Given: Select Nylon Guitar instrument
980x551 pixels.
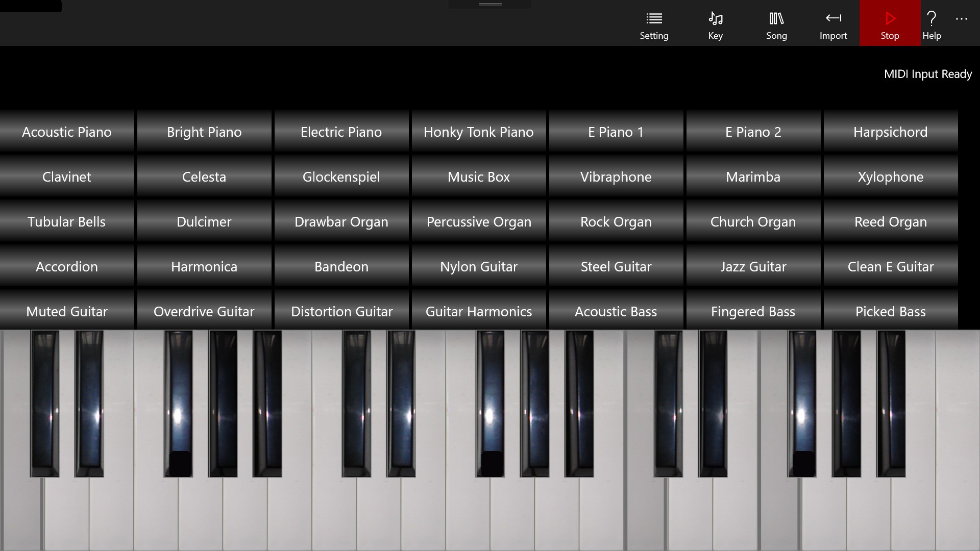Looking at the screenshot, I should 478,266.
